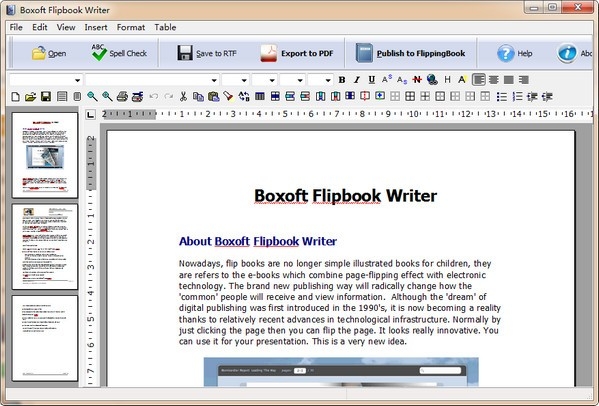Expand the first style dropdown arrow
Image resolution: width=599 pixels, height=406 pixels.
point(78,80)
